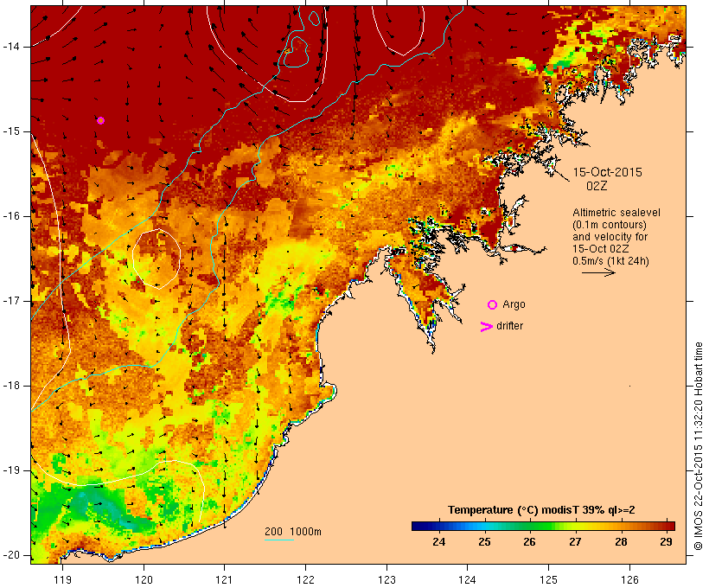Click the longitude label '125'

coord(548,579)
